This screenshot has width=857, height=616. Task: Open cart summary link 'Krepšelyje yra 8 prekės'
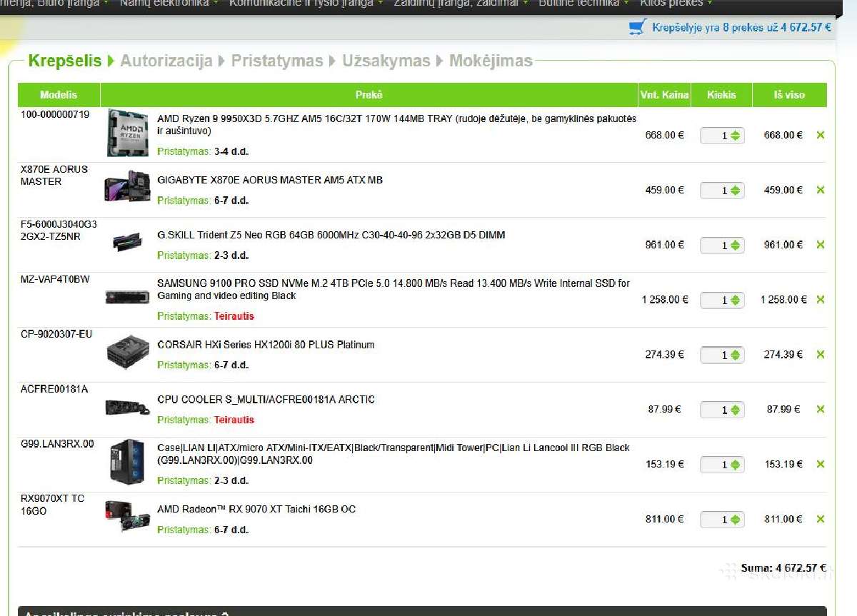click(741, 27)
